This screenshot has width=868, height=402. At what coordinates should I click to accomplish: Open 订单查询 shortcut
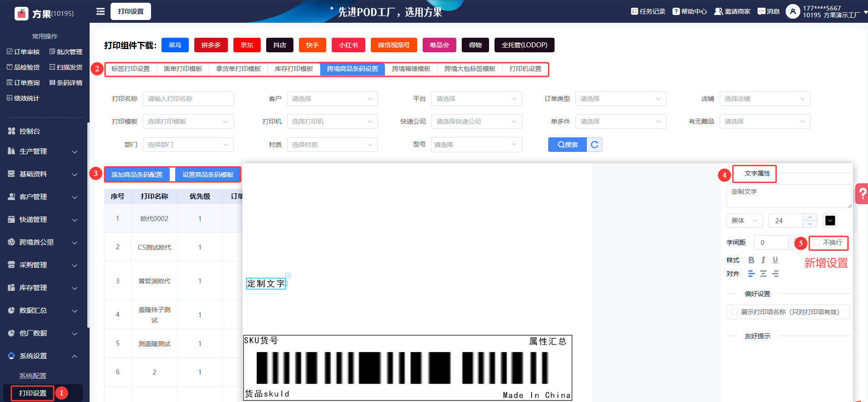coord(23,83)
